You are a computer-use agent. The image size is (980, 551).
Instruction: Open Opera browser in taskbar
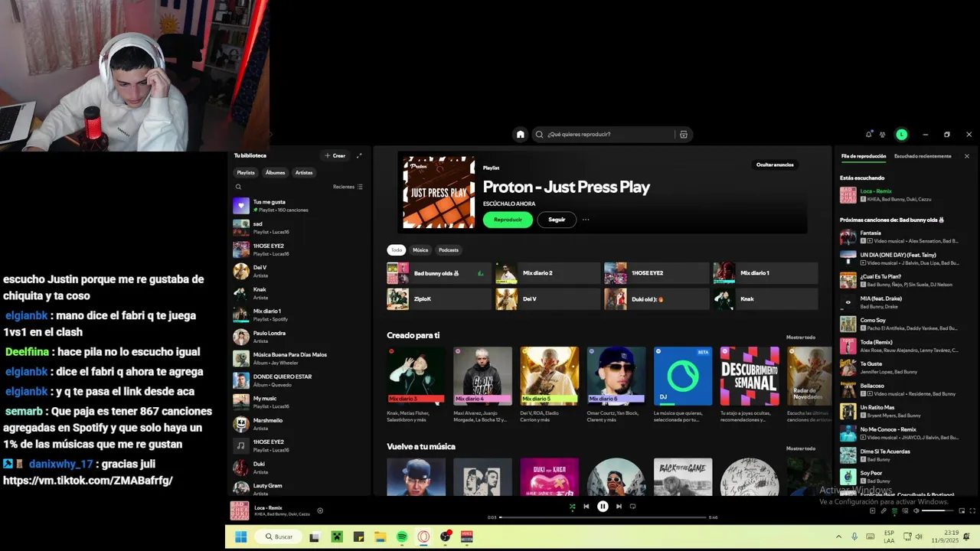tap(423, 537)
